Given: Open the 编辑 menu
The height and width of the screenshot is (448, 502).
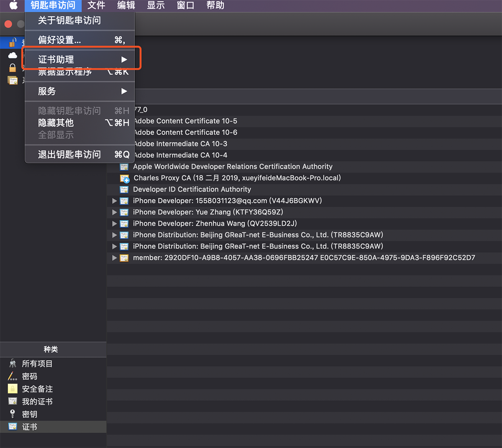Looking at the screenshot, I should pyautogui.click(x=126, y=5).
